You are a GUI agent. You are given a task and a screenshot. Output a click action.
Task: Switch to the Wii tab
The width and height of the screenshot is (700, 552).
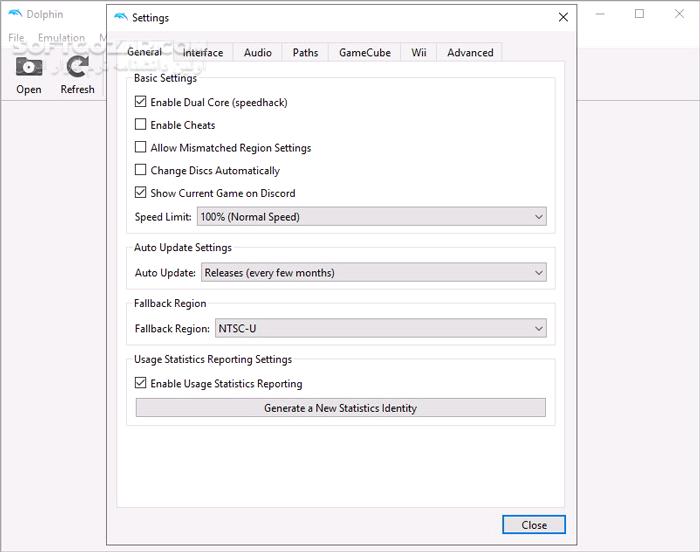[419, 53]
